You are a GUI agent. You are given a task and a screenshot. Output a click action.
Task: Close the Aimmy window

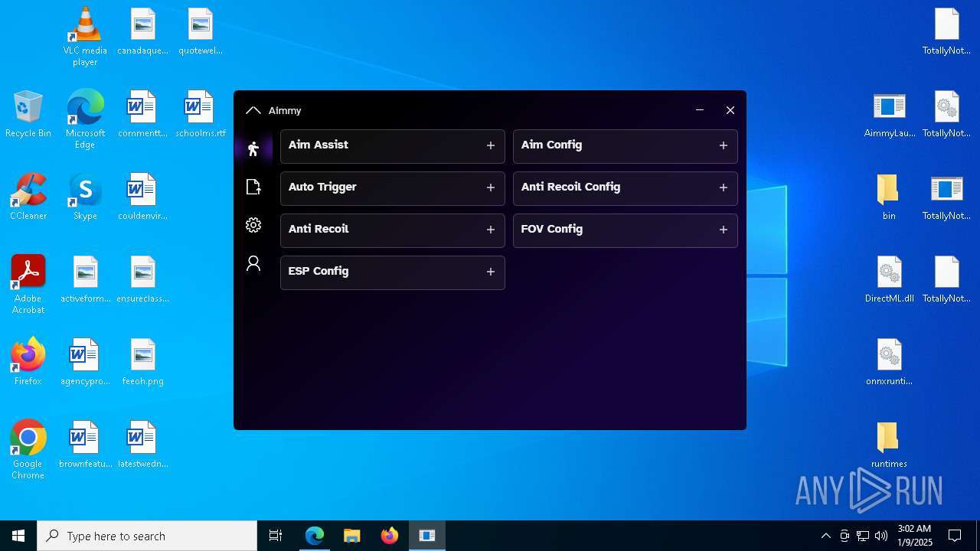tap(730, 110)
